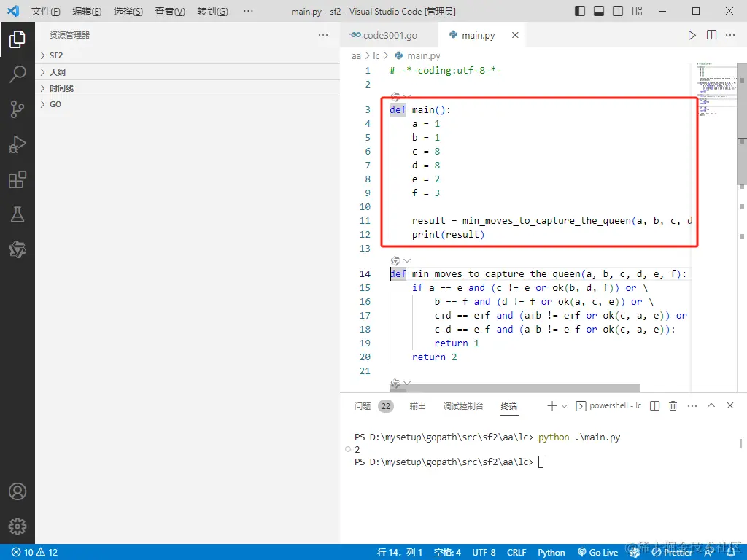Open the Extensions view
Viewport: 747px width, 560px height.
coord(18,179)
